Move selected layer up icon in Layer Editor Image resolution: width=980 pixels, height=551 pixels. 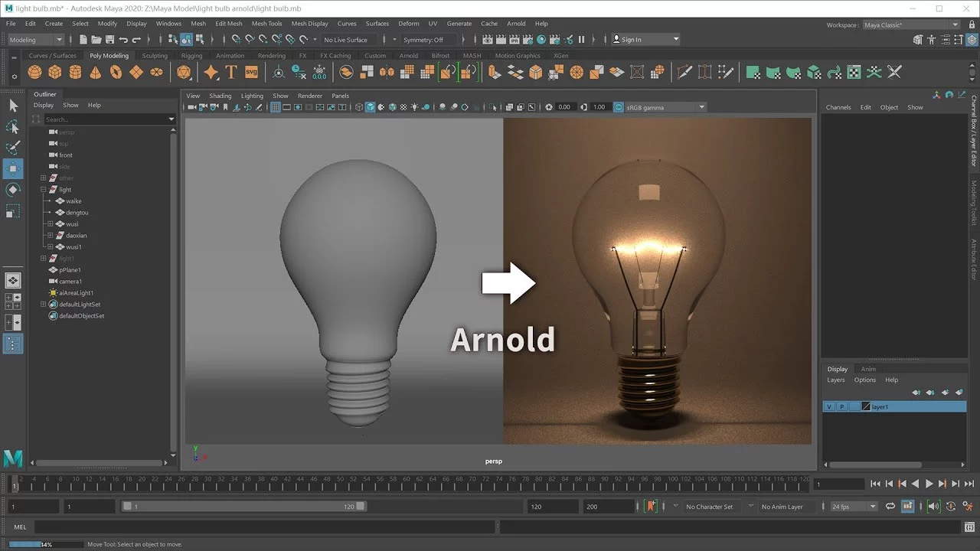[x=916, y=393]
